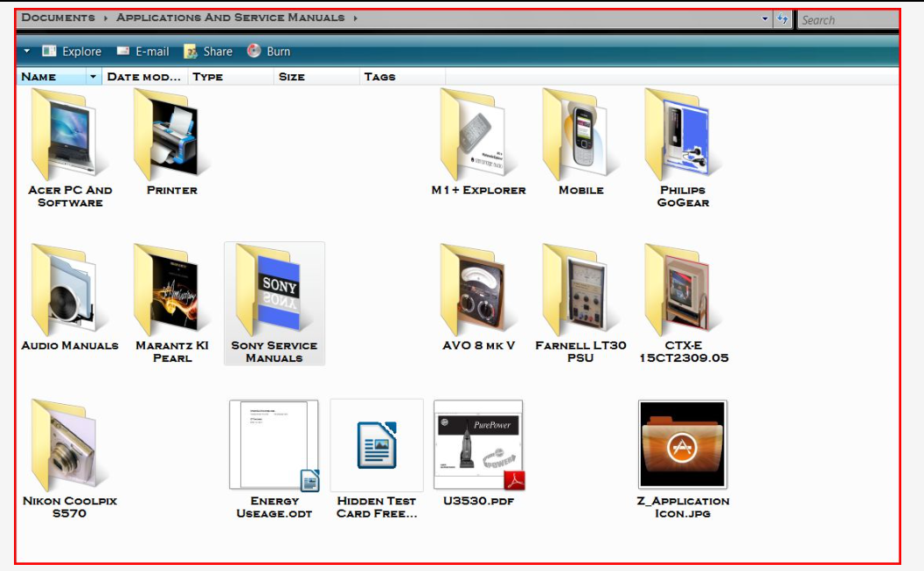Image resolution: width=924 pixels, height=571 pixels.
Task: Open the Mobile folder
Action: [x=580, y=143]
